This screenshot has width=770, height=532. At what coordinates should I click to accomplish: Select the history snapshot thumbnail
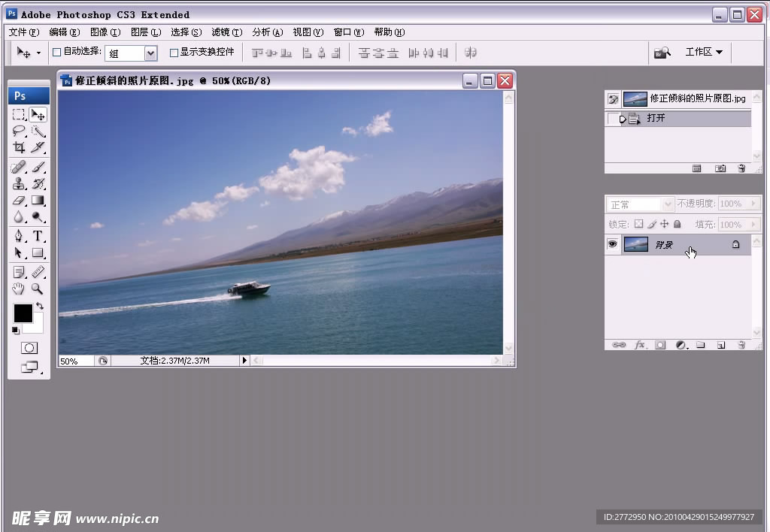635,98
